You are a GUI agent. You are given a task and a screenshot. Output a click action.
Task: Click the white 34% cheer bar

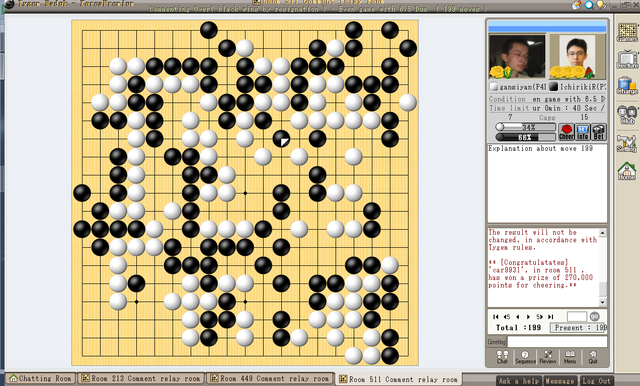coord(525,127)
